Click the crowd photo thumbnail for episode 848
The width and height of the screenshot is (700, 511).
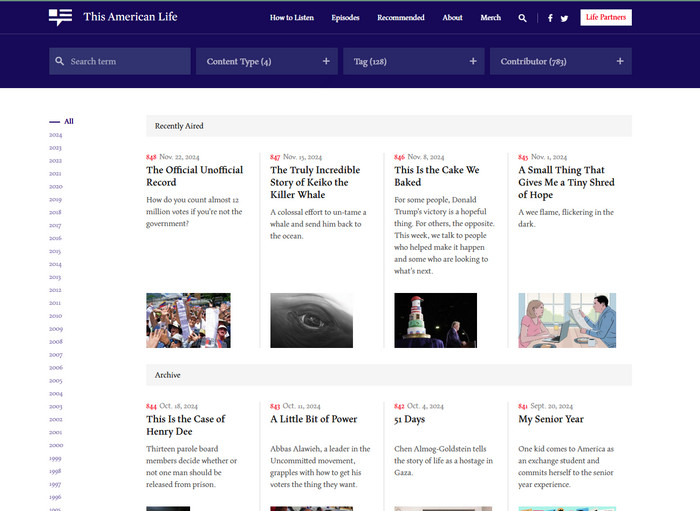tap(188, 320)
